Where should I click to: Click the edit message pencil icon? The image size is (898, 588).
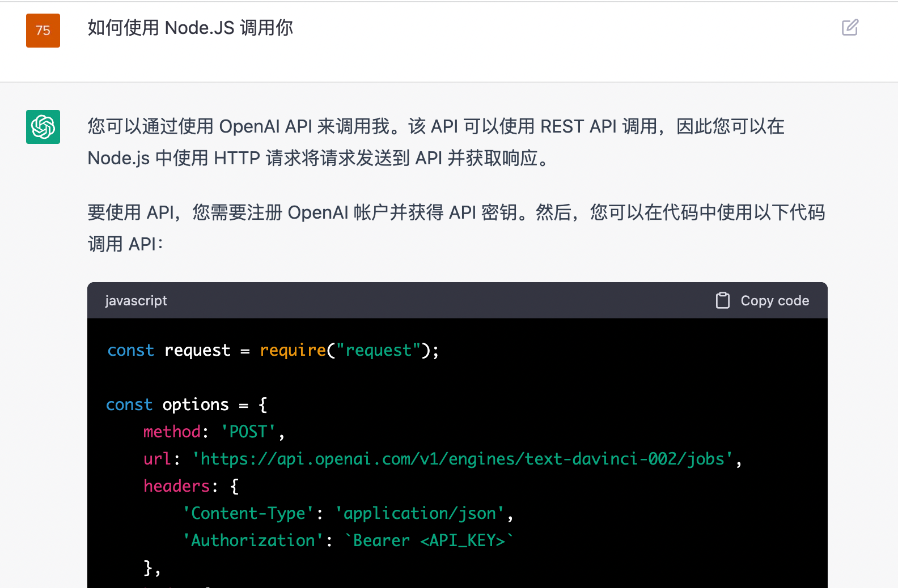(x=850, y=27)
